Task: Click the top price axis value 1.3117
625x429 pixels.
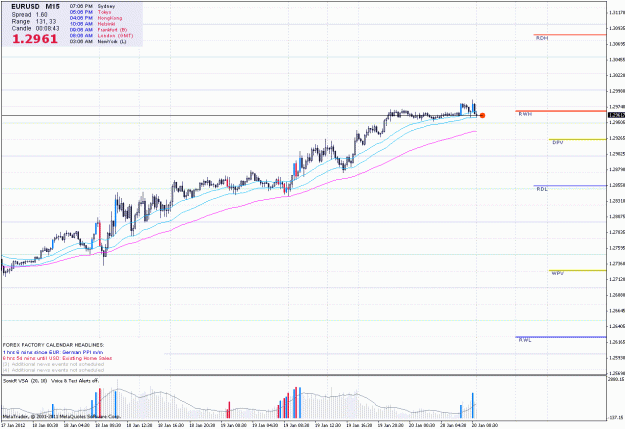Action: 616,13
